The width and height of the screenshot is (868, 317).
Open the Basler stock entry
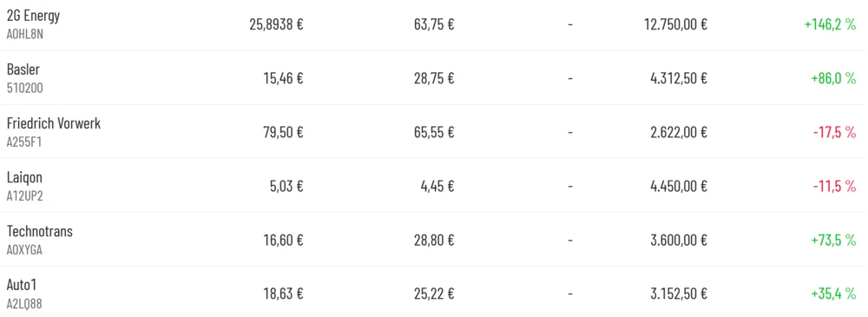[23, 69]
